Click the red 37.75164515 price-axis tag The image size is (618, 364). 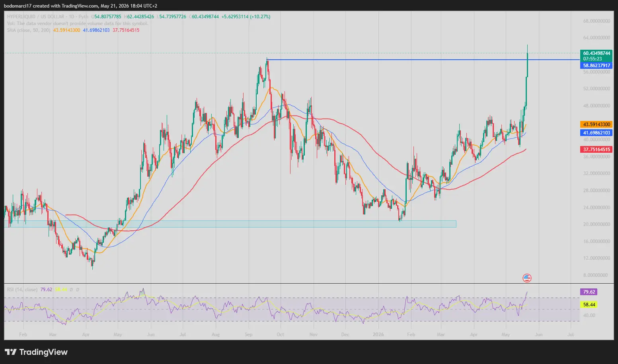click(x=597, y=150)
